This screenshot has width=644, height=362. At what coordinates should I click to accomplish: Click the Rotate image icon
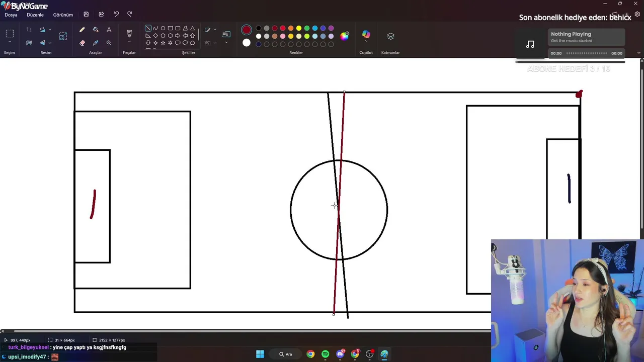[42, 30]
